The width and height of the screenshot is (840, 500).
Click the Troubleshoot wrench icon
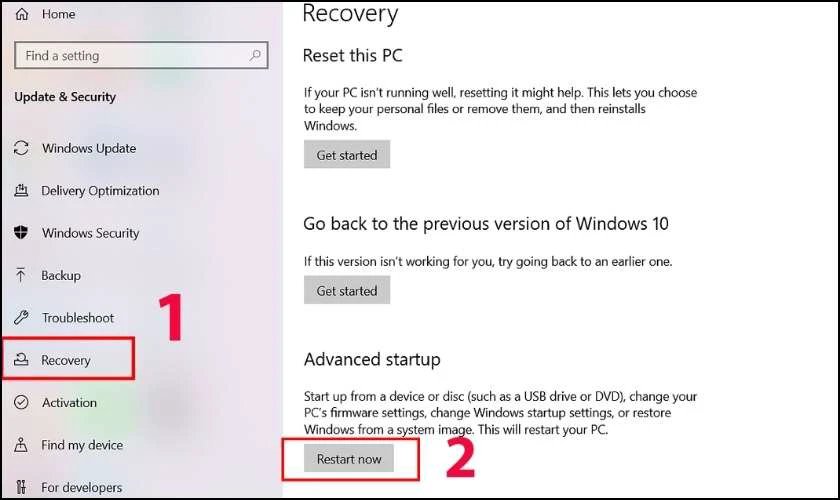(x=21, y=317)
